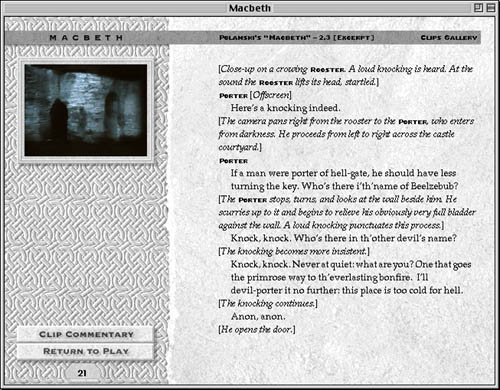Select the stage direction "He opens the door."
Viewport: 500px width, 390px height.
click(257, 330)
